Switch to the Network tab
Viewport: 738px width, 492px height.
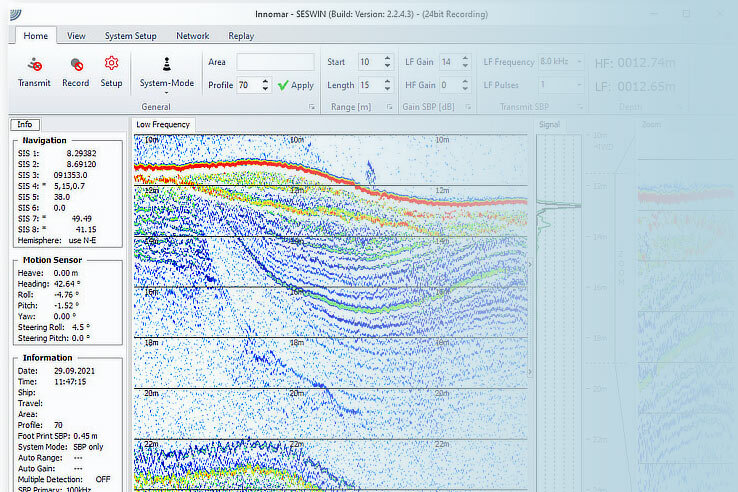click(193, 36)
